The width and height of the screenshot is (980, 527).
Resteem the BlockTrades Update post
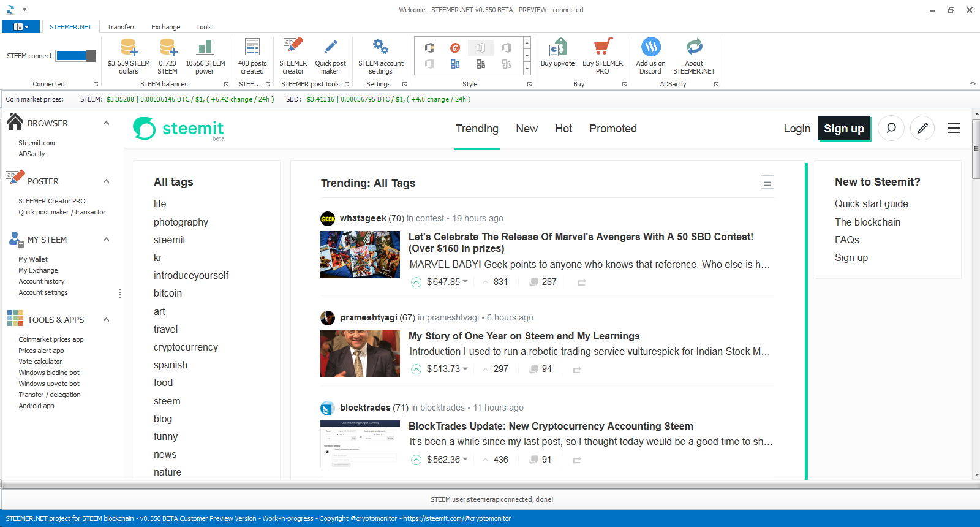coord(577,460)
